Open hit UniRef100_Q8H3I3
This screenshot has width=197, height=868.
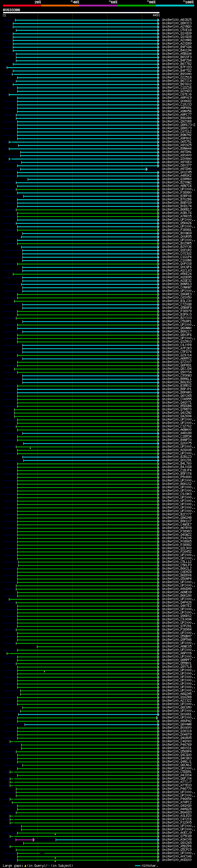[x=177, y=23]
